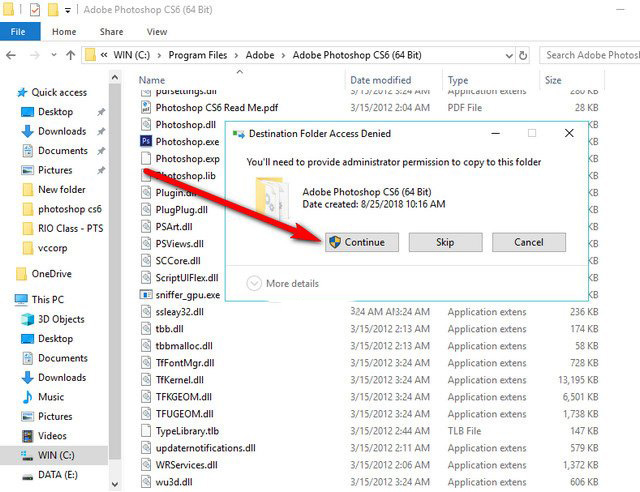Screen dimensions: 640x492
Task: Click Photoshop CS6 Read Me.pdf icon
Action: 146,107
